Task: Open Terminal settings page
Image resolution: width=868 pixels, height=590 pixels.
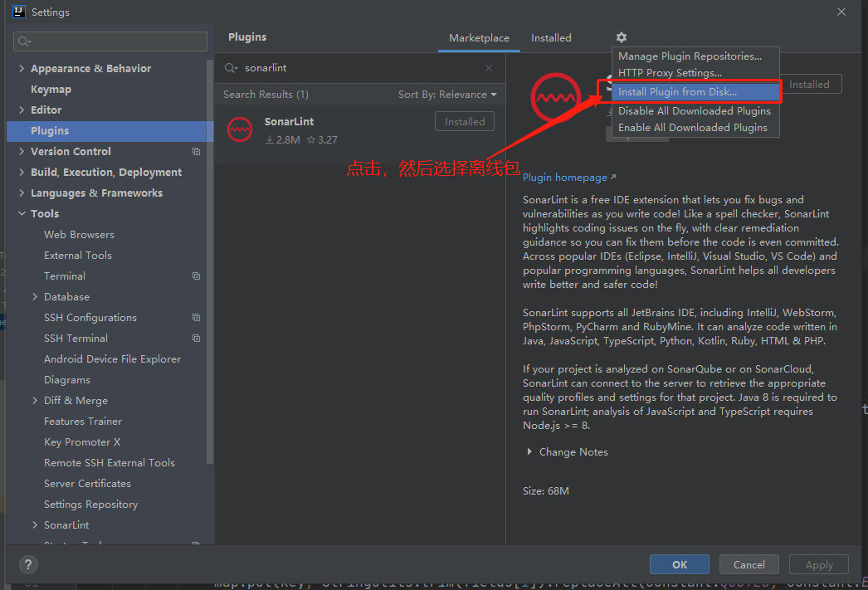Action: [x=65, y=276]
